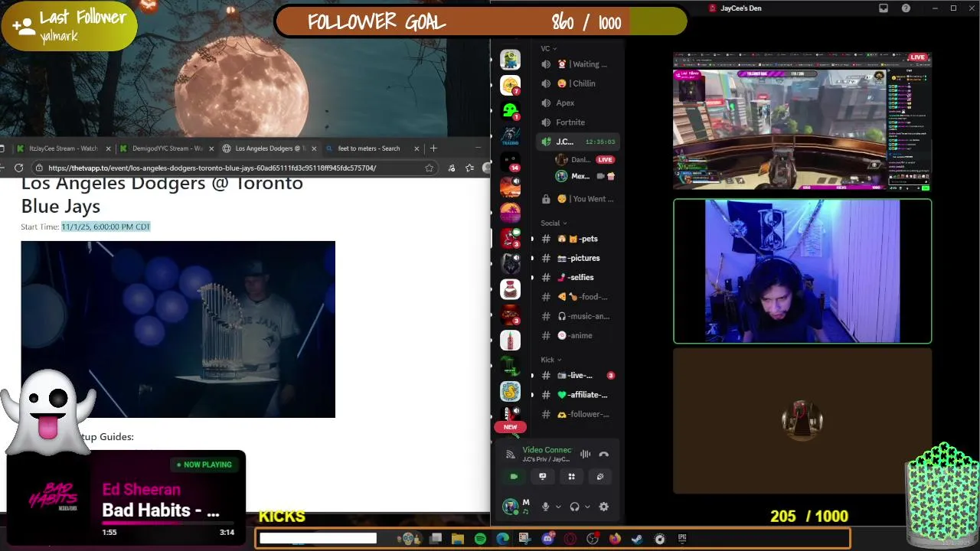Deafen Discord headphones audio

coord(575,507)
